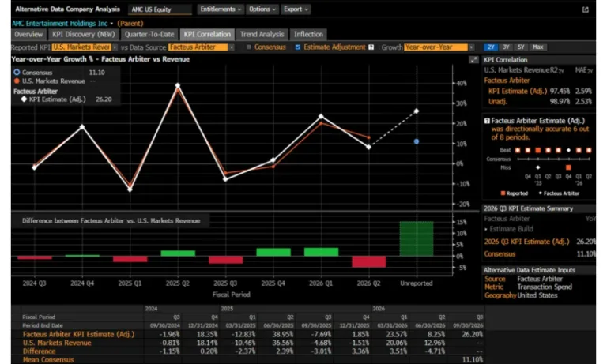The width and height of the screenshot is (607, 364).
Task: Switch to the Quarter-To-Date tab
Action: point(149,35)
